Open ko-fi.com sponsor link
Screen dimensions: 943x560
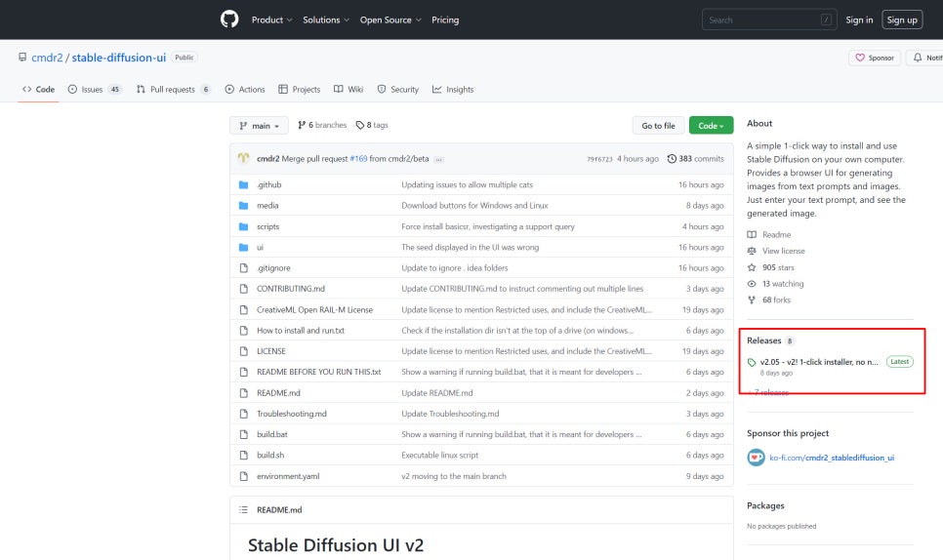coord(832,458)
